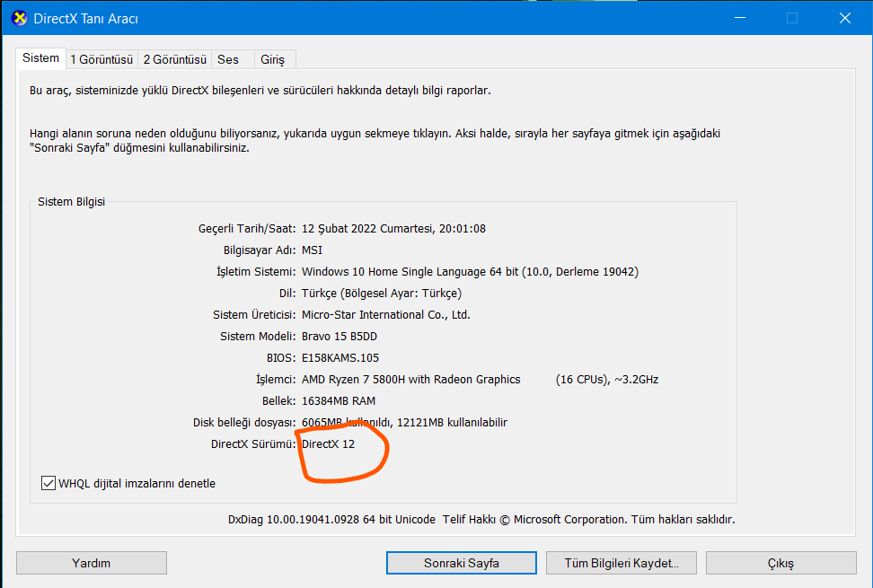Click the Sistem Modeli label
Viewport: 873px width, 588px height.
(x=258, y=337)
